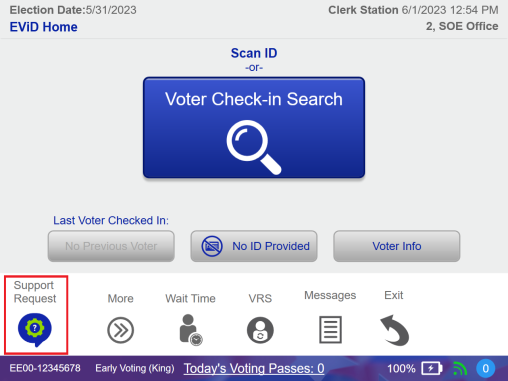Open the Support Request speech-bubble icon
The width and height of the screenshot is (508, 381).
(x=35, y=330)
